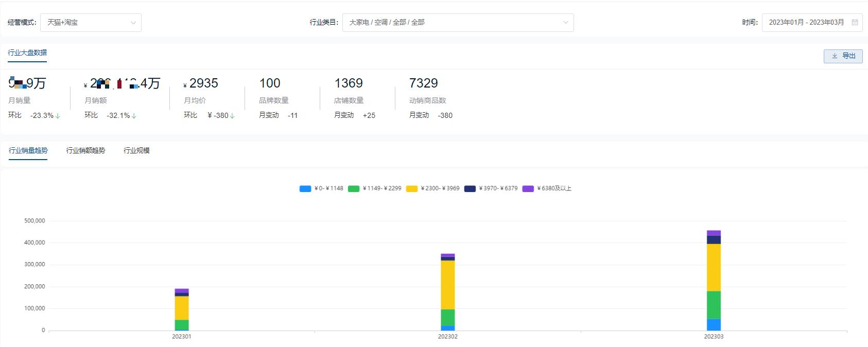Open the 时间 date range picker
Viewport: 868px width, 347px height.
pyautogui.click(x=806, y=23)
